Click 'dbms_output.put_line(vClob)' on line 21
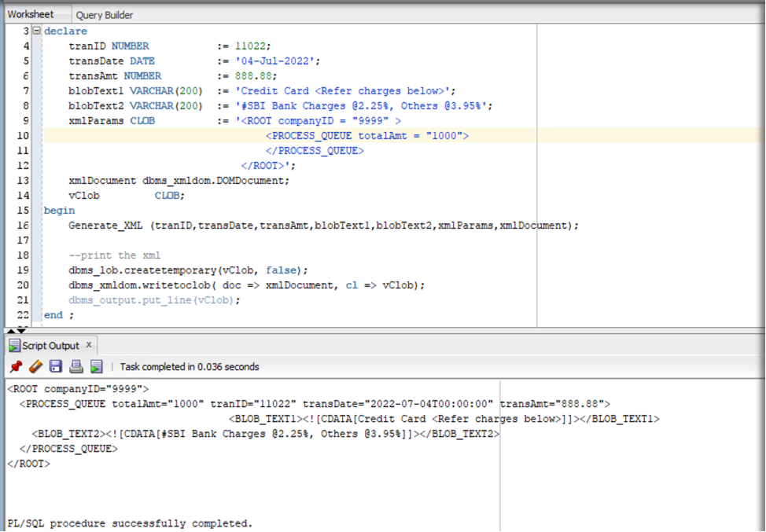 [x=151, y=300]
